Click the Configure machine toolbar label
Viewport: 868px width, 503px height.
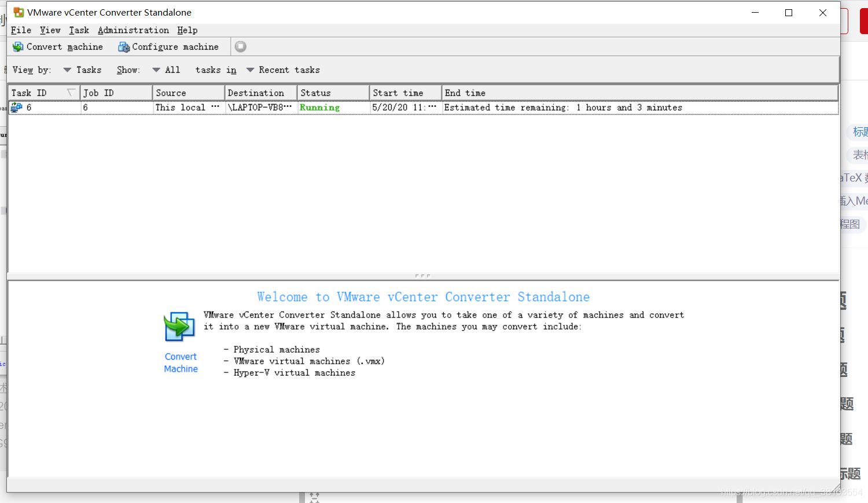pos(175,47)
